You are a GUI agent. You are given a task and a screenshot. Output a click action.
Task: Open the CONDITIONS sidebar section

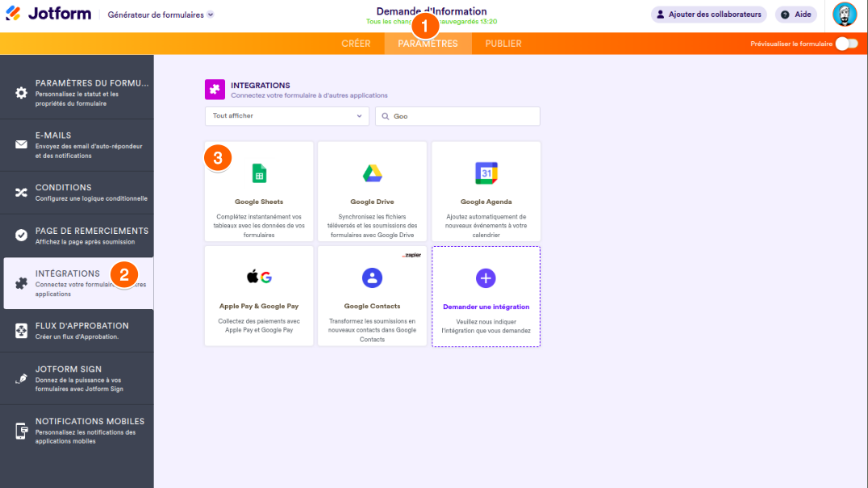click(77, 193)
